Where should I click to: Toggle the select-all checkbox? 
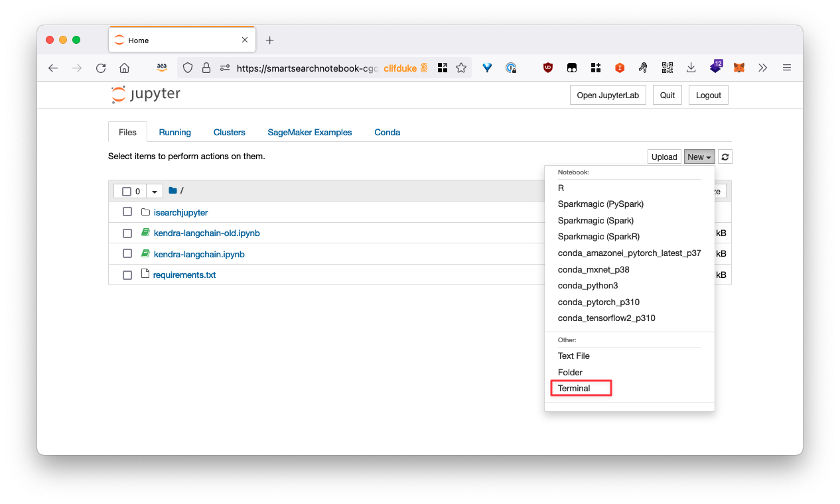(x=127, y=192)
